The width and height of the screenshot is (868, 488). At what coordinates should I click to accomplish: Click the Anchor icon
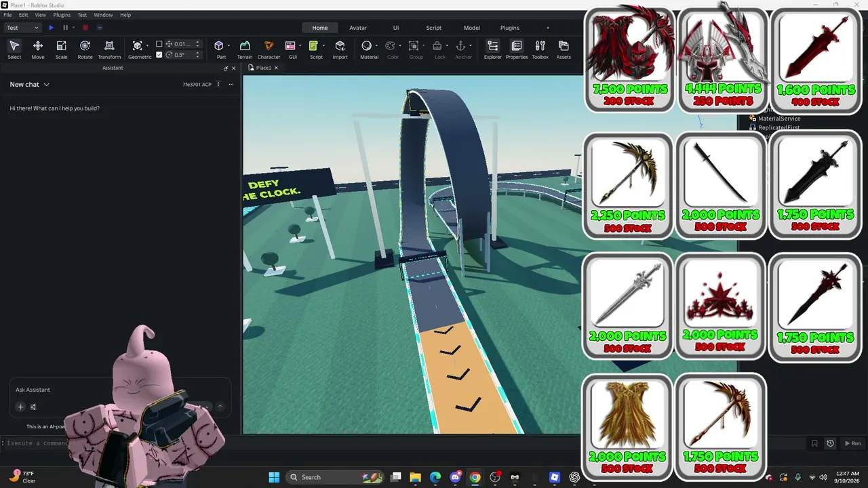coord(460,45)
